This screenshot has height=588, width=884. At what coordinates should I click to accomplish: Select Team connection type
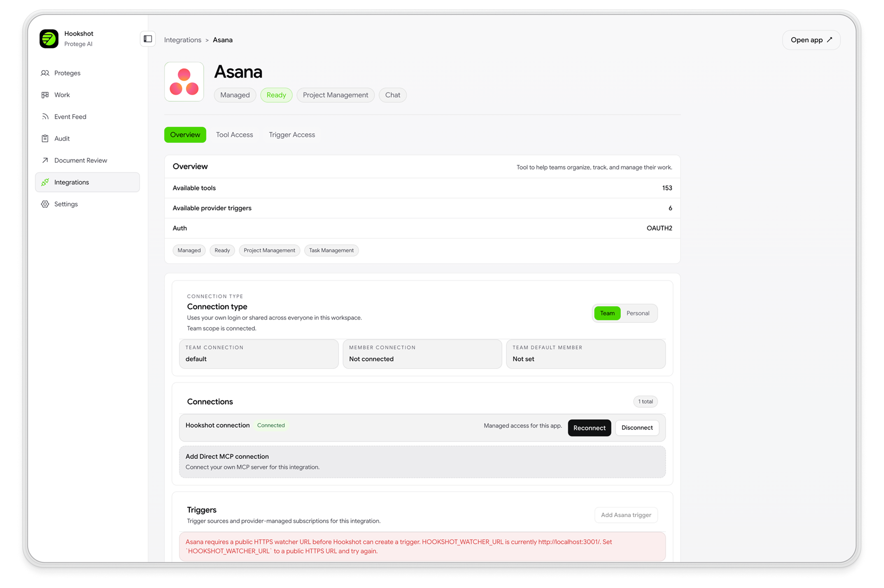pos(607,313)
